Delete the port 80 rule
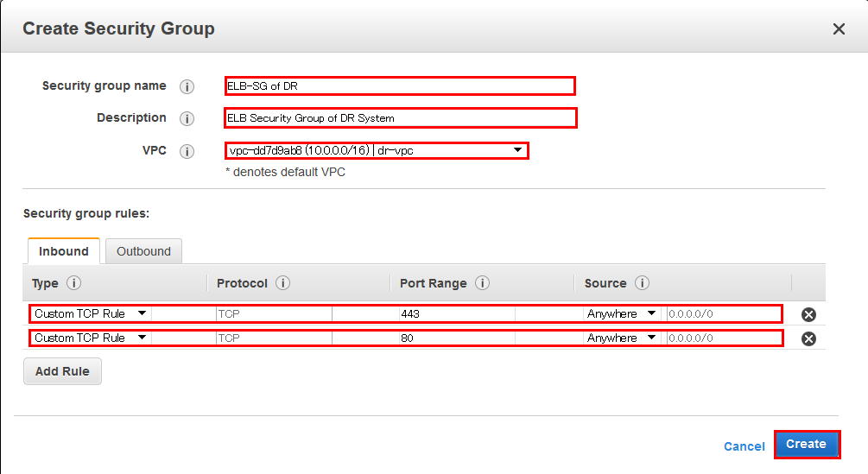This screenshot has width=868, height=474. click(x=808, y=338)
